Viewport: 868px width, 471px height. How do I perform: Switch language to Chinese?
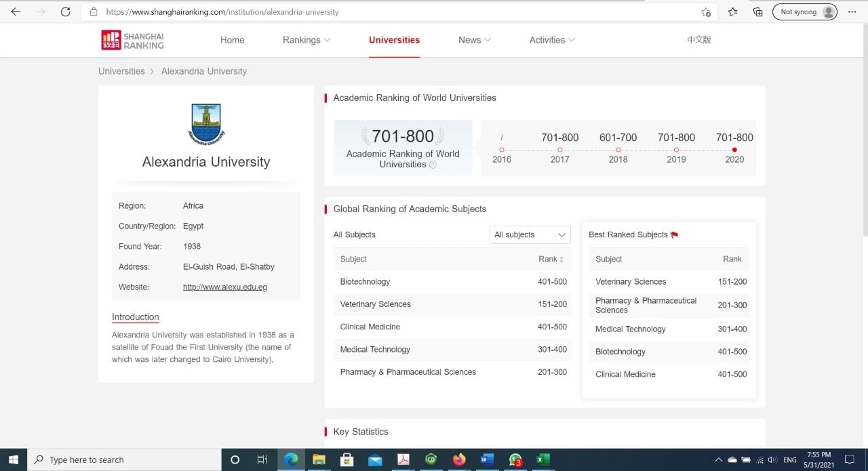click(x=698, y=40)
